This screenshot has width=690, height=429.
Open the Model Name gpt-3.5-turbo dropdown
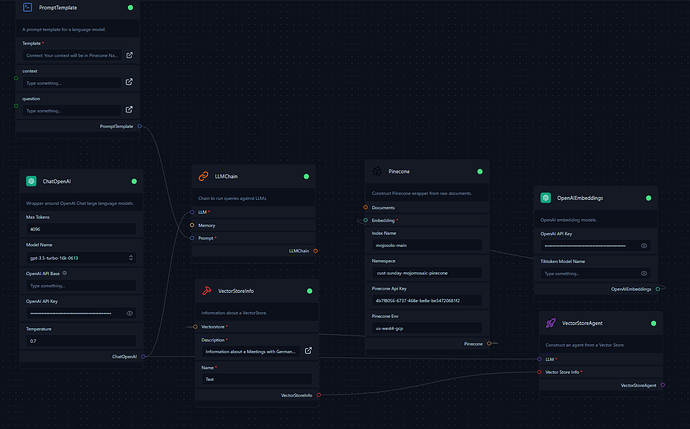click(81, 258)
